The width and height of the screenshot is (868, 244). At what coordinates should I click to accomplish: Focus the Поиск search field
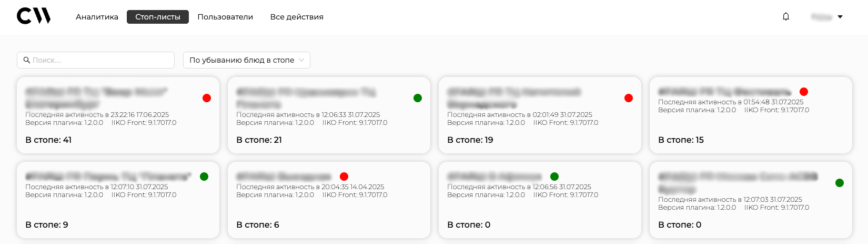pos(96,60)
